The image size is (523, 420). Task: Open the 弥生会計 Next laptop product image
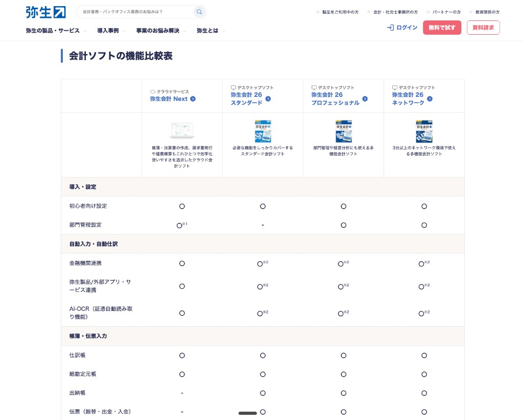[x=182, y=130]
